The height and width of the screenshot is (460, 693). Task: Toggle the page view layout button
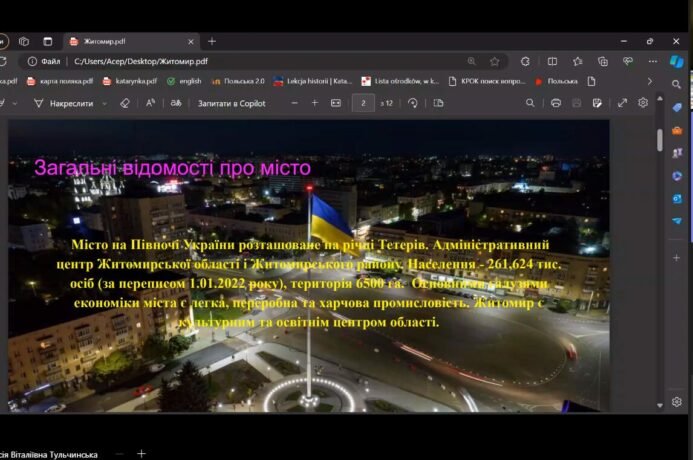(438, 103)
